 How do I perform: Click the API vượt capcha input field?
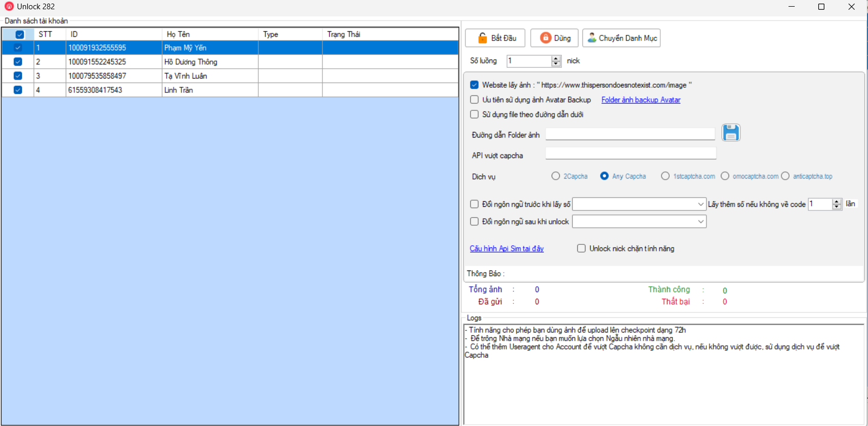pos(630,153)
